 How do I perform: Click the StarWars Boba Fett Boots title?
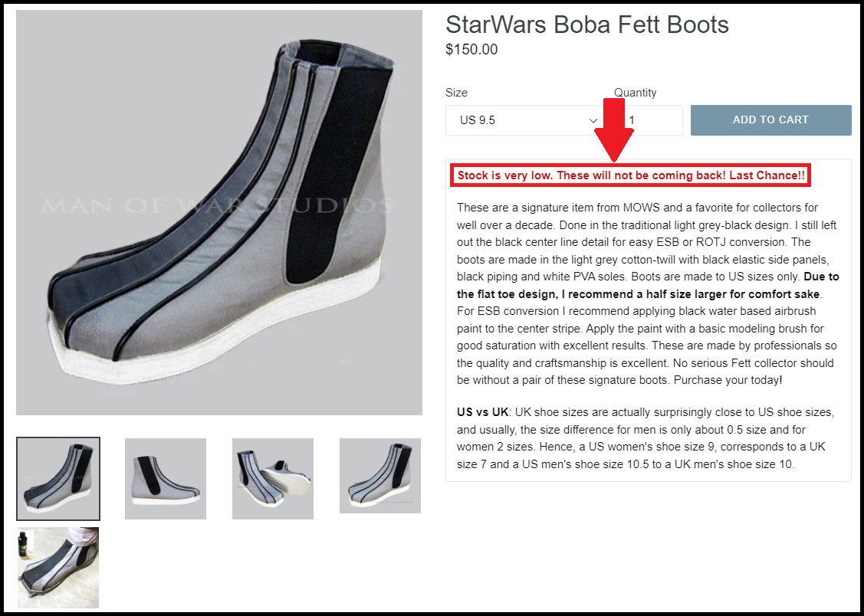[x=586, y=25]
